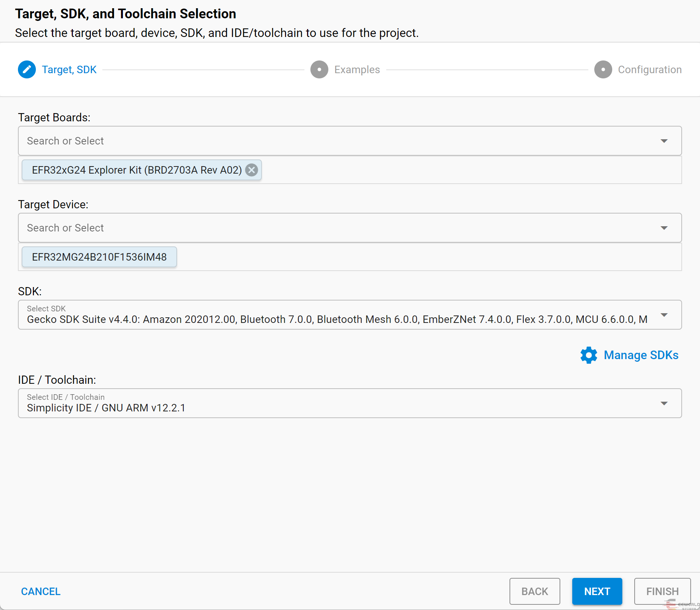Expand the IDE / Toolchain dropdown
700x610 pixels.
[664, 403]
